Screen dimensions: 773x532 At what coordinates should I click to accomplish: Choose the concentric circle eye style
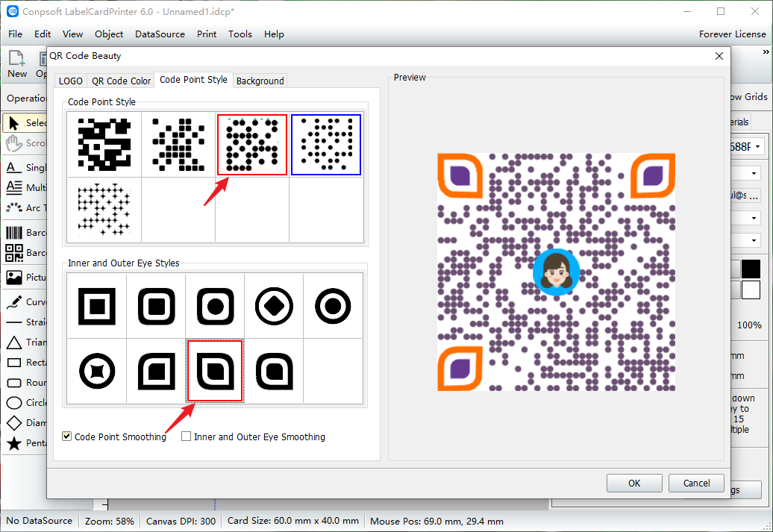click(334, 306)
